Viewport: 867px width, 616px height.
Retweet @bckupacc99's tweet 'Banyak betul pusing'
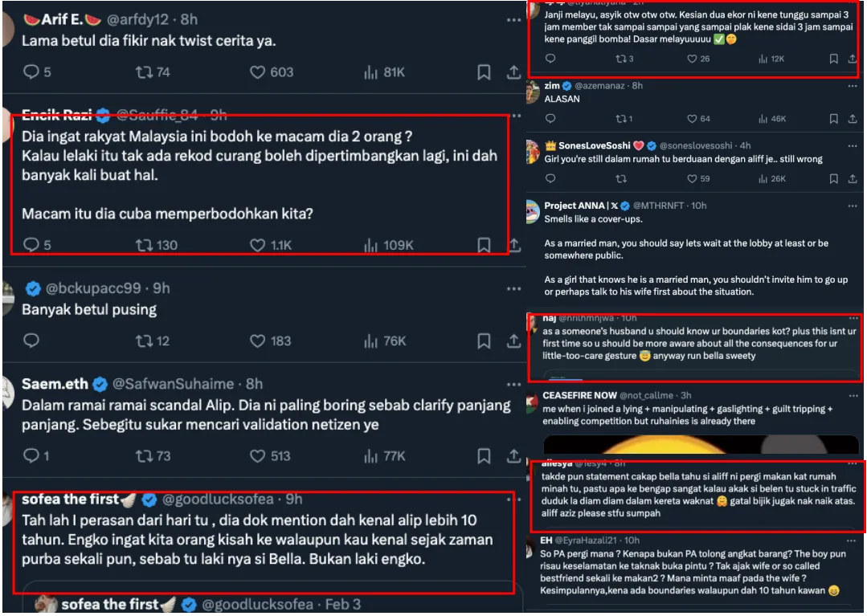(x=144, y=341)
